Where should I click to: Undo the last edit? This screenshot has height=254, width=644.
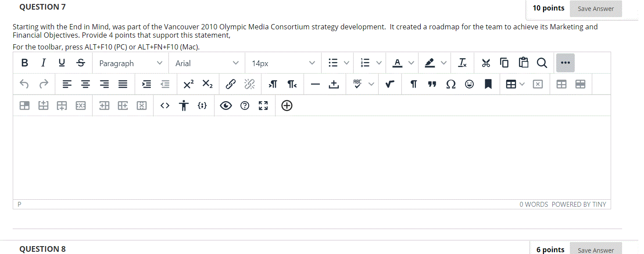tap(25, 84)
